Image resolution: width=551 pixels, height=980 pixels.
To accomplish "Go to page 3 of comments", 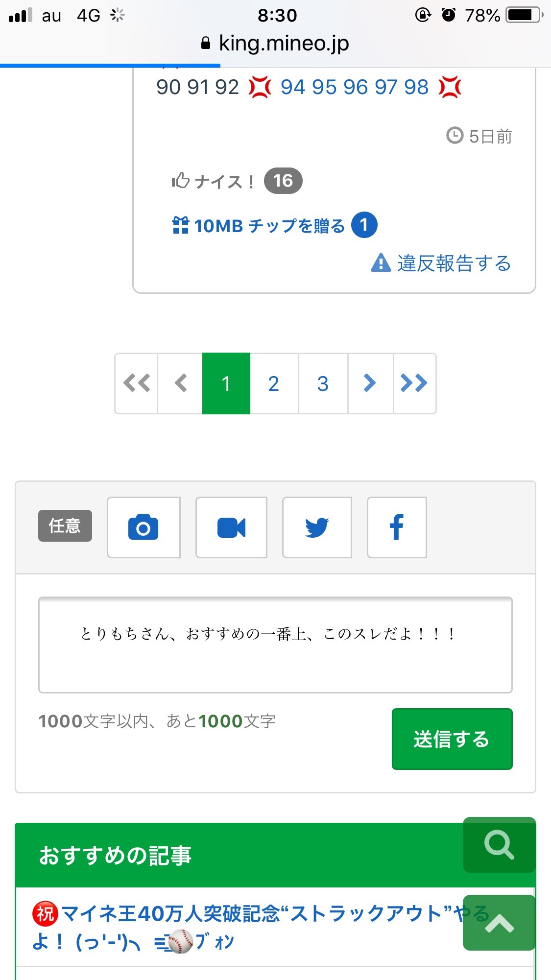I will 323,383.
